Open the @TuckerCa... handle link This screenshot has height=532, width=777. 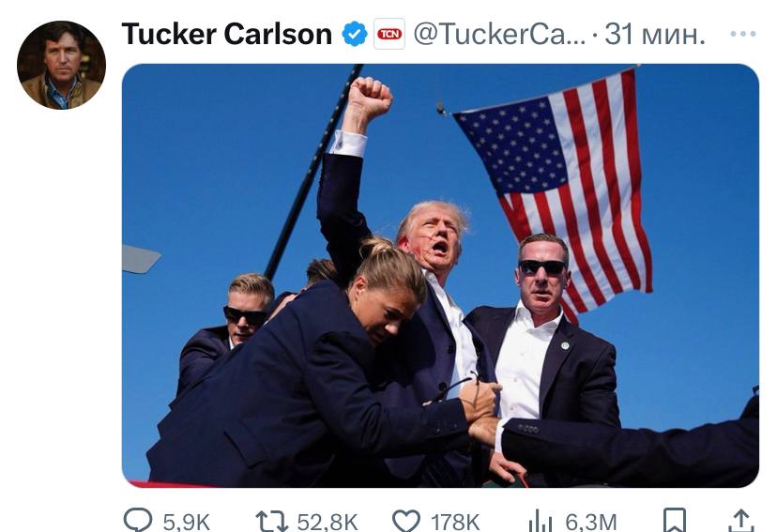[499, 34]
